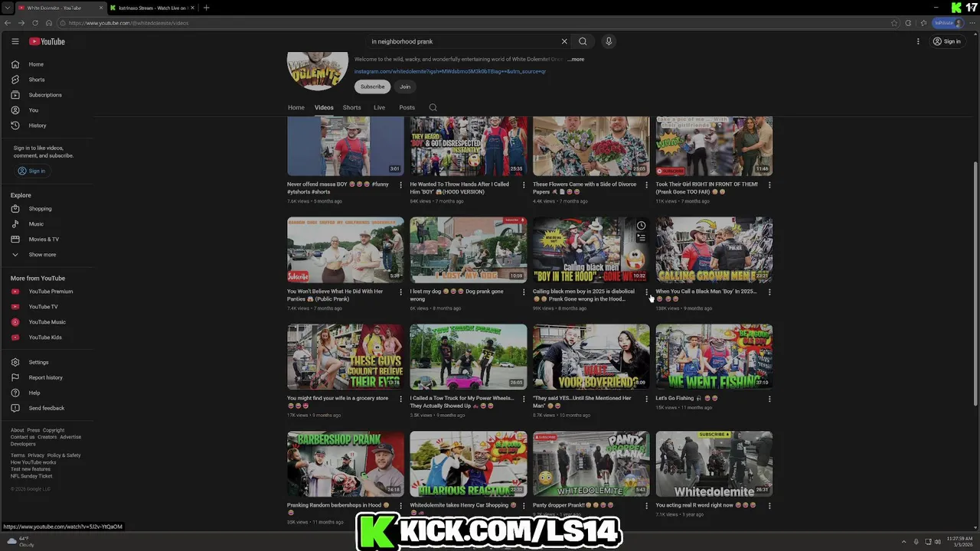
Task: Switch to the Posts tab
Action: [x=407, y=108]
